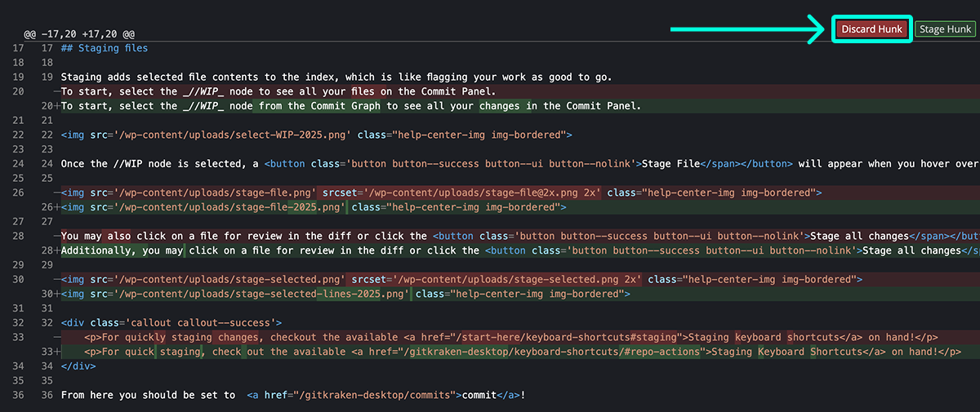Viewport: 980px width, 412px height.
Task: Click the minus marker on removed "see all your files" line
Action: coord(56,91)
